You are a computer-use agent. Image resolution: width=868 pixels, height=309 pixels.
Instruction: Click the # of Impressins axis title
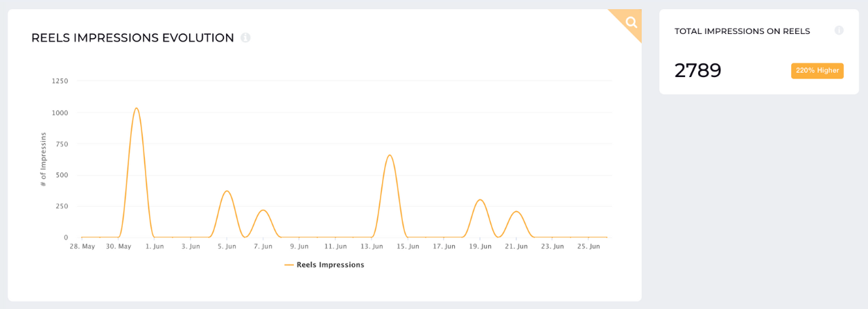[43, 159]
